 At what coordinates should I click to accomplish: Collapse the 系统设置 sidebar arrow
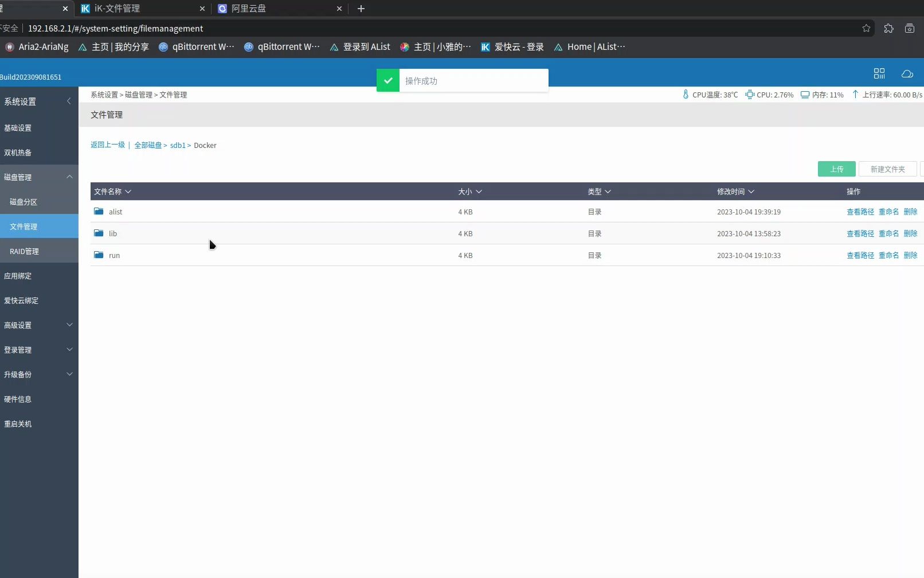69,101
